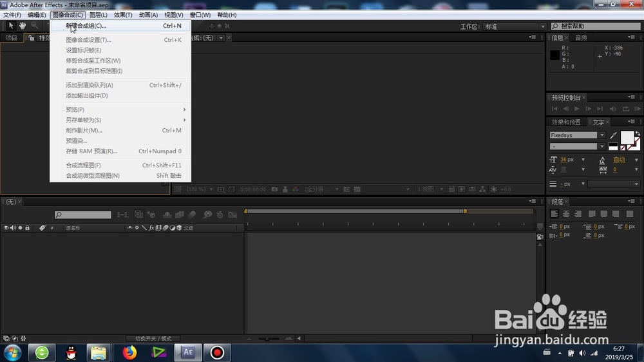Click the label tag column icon
The height and width of the screenshot is (362, 644).
[x=43, y=227]
